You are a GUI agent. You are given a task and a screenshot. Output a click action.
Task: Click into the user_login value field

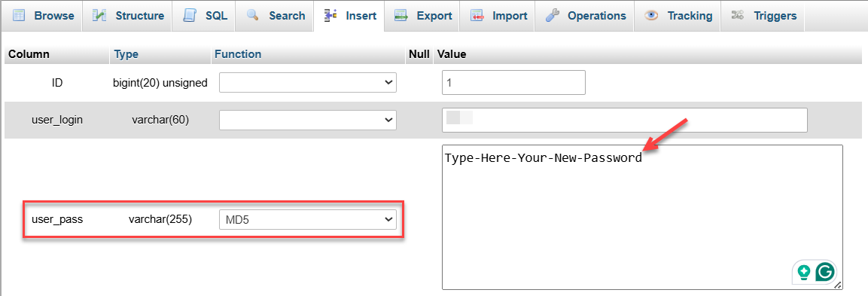[624, 120]
